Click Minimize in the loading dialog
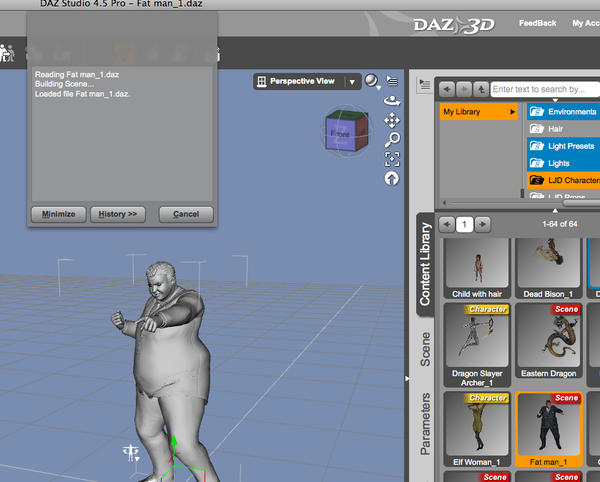 click(x=59, y=214)
